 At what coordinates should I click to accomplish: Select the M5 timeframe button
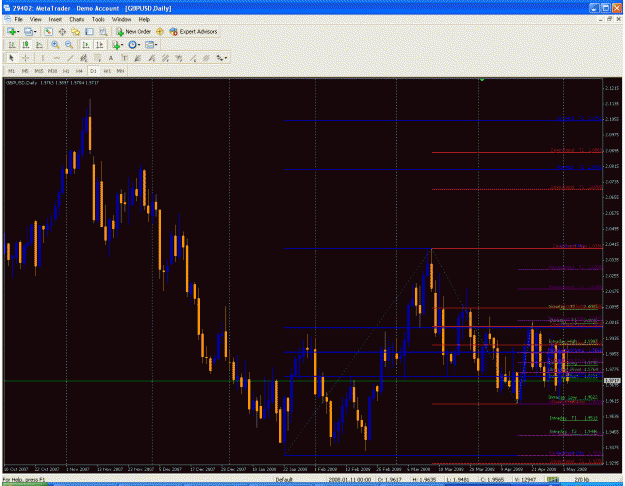(25, 71)
